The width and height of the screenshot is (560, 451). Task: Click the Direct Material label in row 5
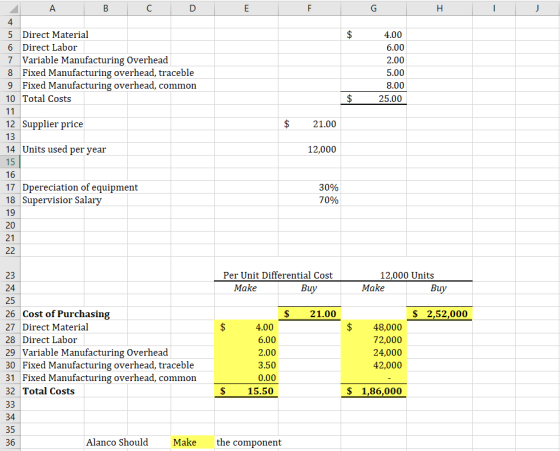tap(55, 35)
